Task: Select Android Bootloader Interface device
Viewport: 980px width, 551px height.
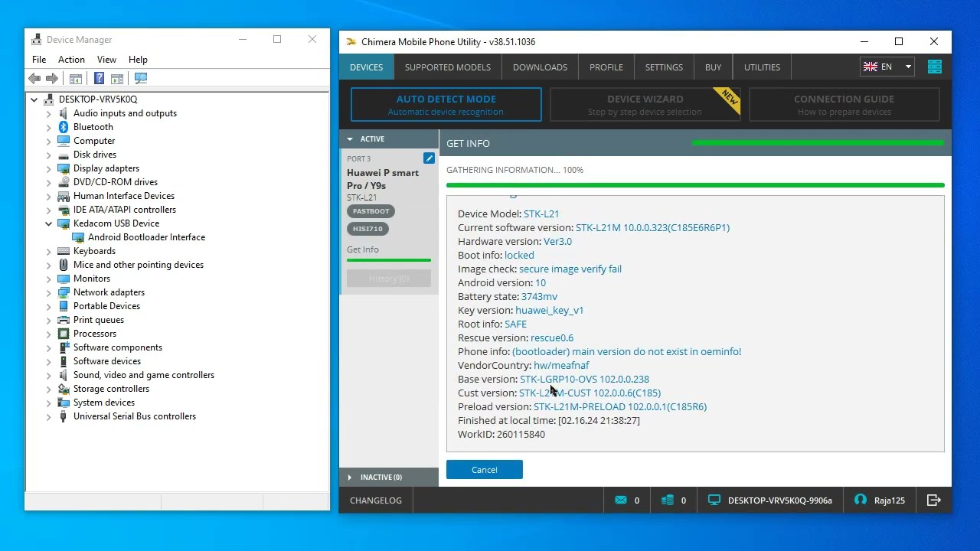Action: tap(146, 237)
